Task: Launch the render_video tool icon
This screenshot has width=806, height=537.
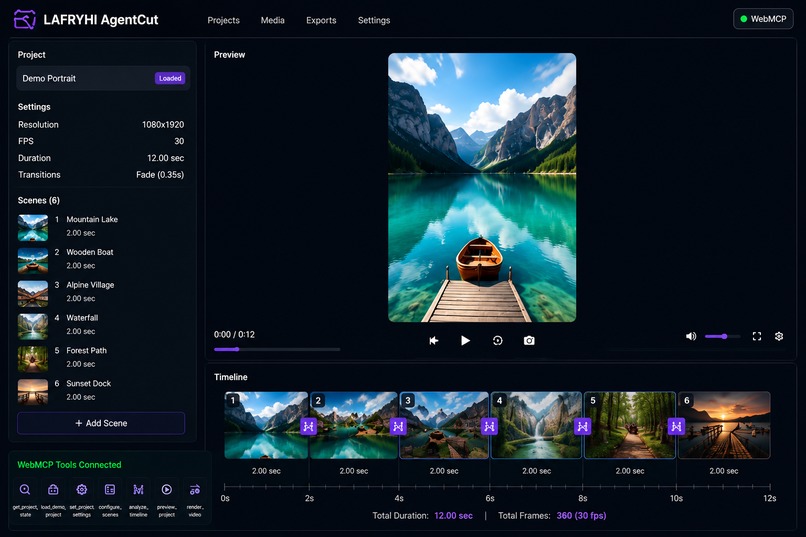Action: click(195, 489)
